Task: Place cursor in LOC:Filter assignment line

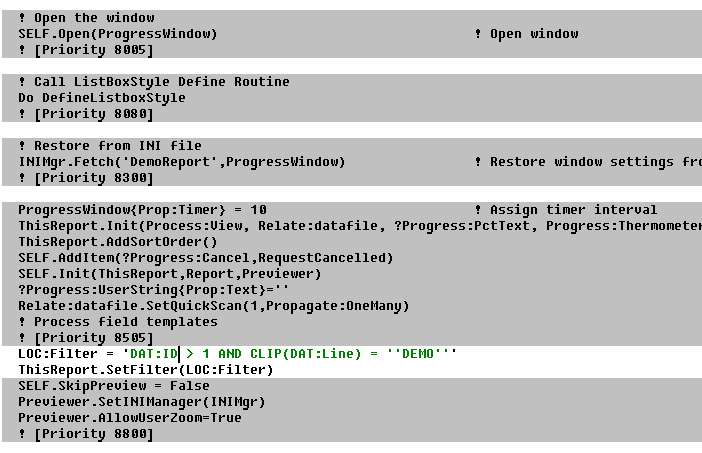Action: click(x=237, y=354)
